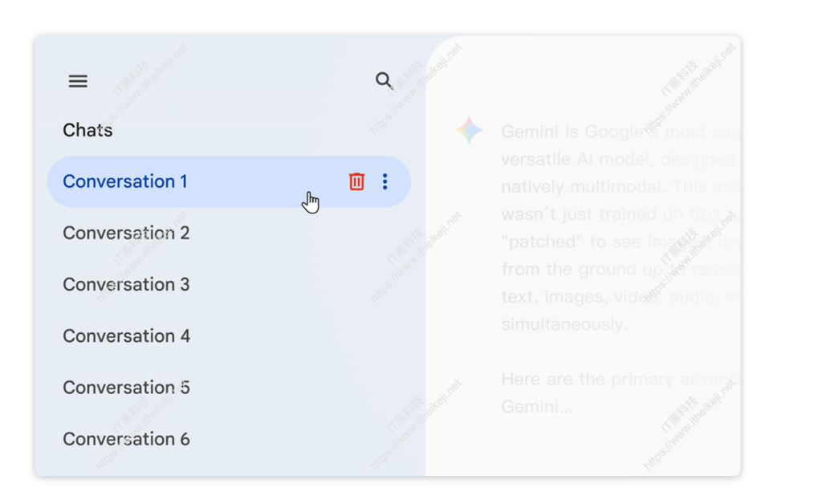Select Conversation 1 in the chat list
The image size is (822, 504).
tap(125, 181)
